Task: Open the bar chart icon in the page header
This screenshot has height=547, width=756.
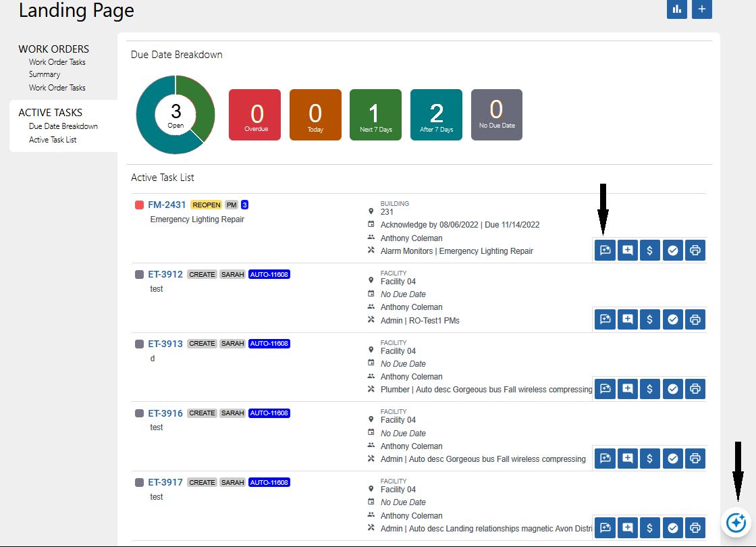Action: pyautogui.click(x=677, y=9)
